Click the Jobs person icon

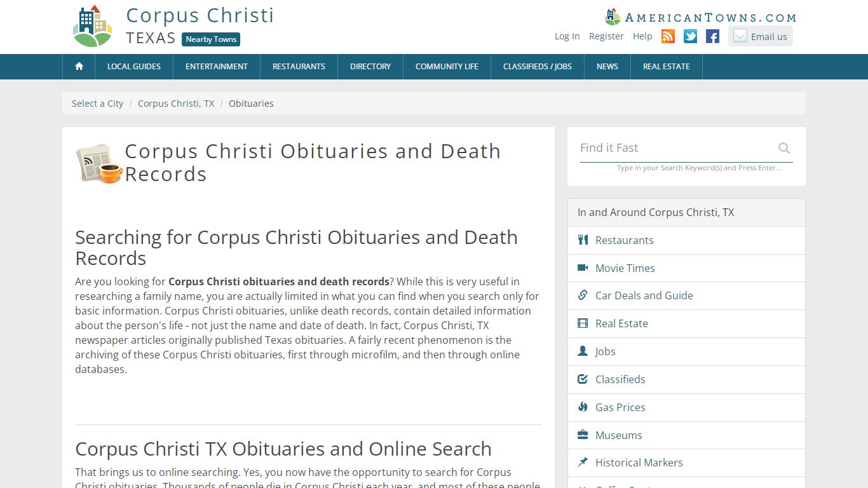(x=583, y=351)
